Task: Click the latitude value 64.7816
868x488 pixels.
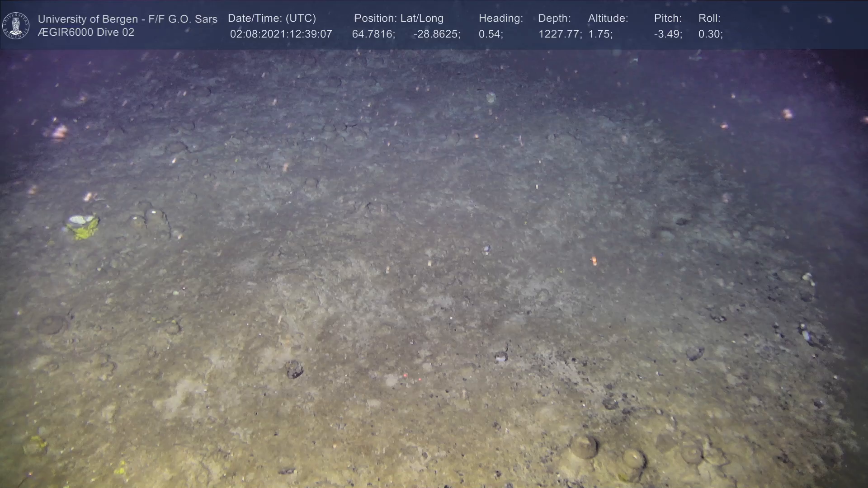Action: [x=373, y=34]
